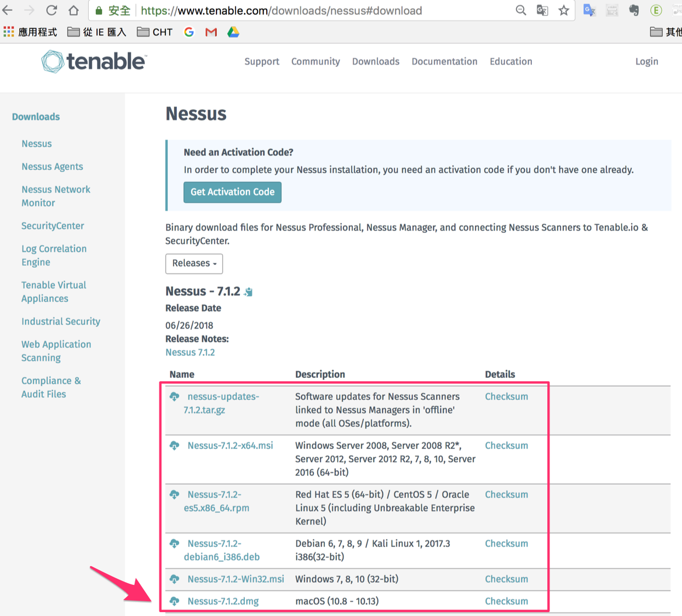The image size is (682, 616).
Task: Click the Downloads sidebar heading
Action: click(x=36, y=117)
